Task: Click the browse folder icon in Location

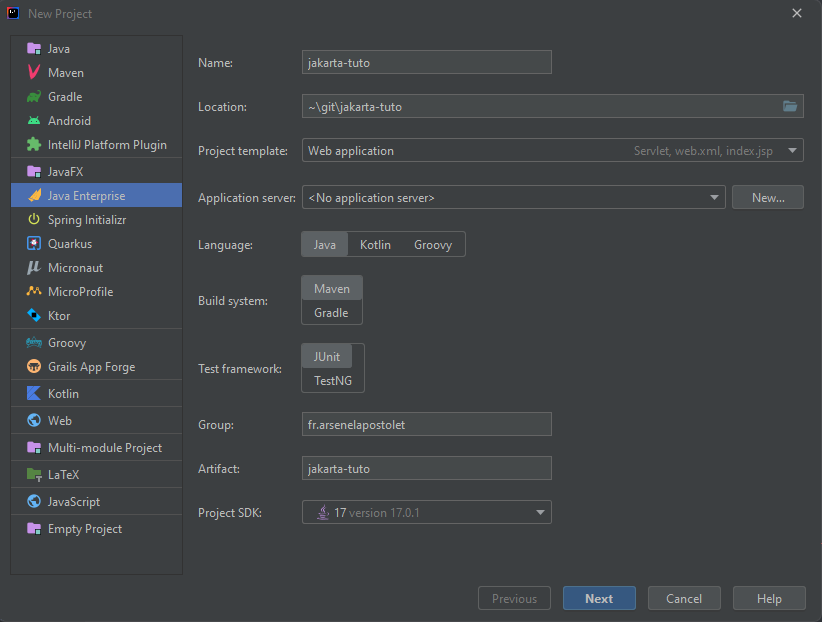Action: coord(790,107)
